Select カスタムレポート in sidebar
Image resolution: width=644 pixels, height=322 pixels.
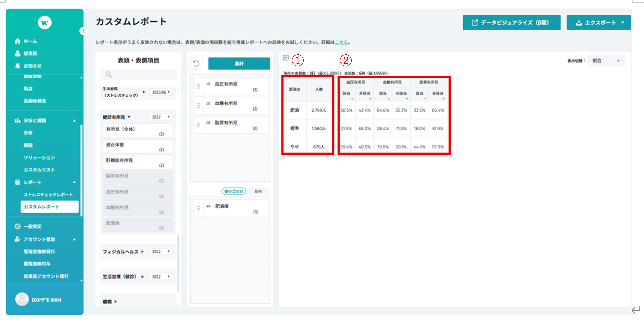(49, 207)
